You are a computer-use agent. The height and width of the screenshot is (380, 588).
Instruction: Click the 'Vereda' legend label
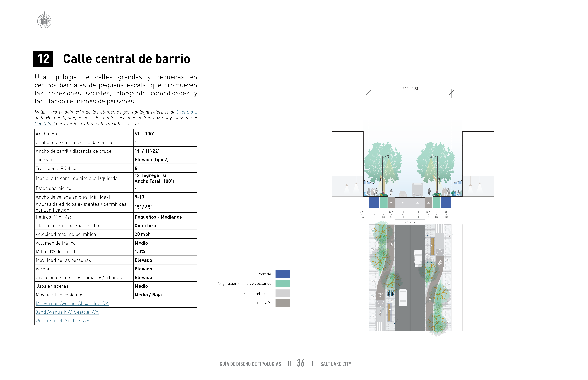point(265,274)
